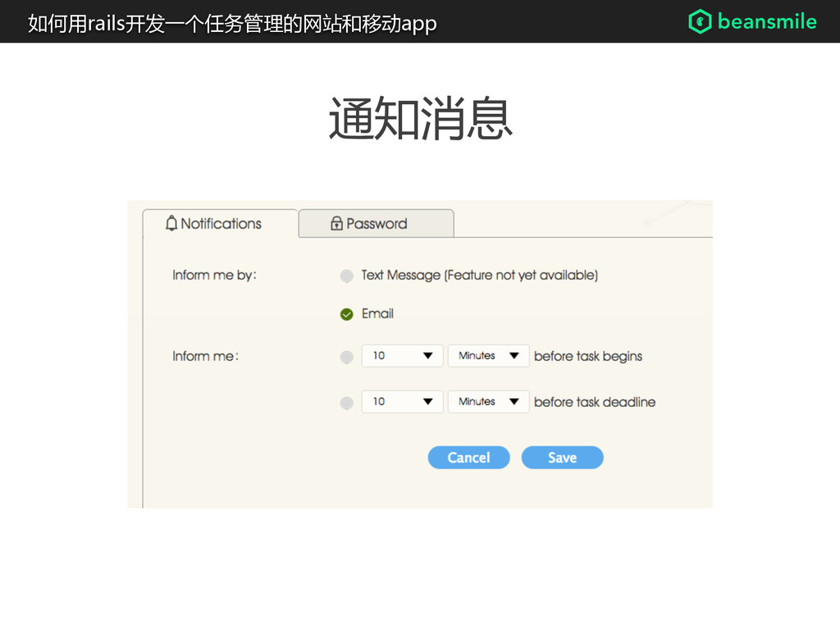Click the Text Message (Feature not yet available) label
The image size is (840, 630).
tap(479, 276)
